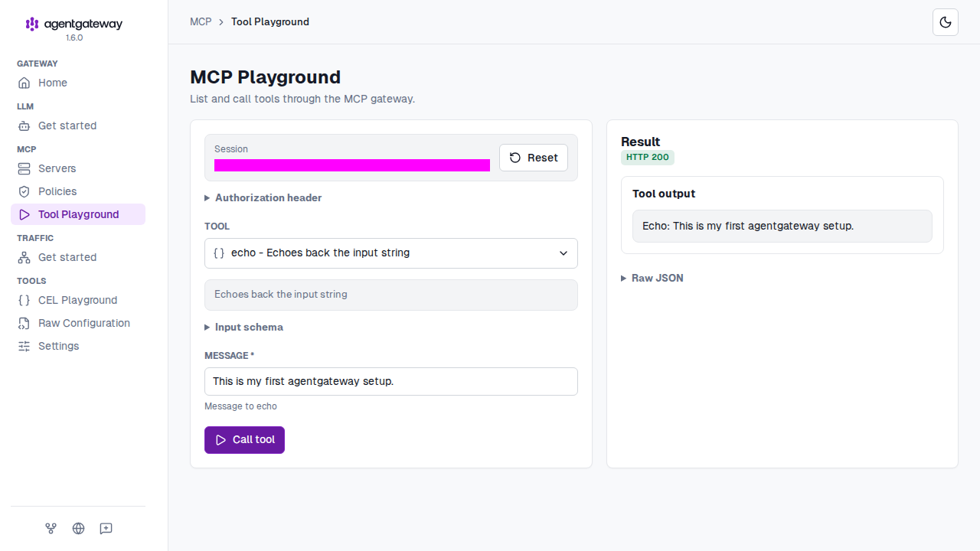980x551 pixels.
Task: Click the Settings sliders icon
Action: click(24, 346)
